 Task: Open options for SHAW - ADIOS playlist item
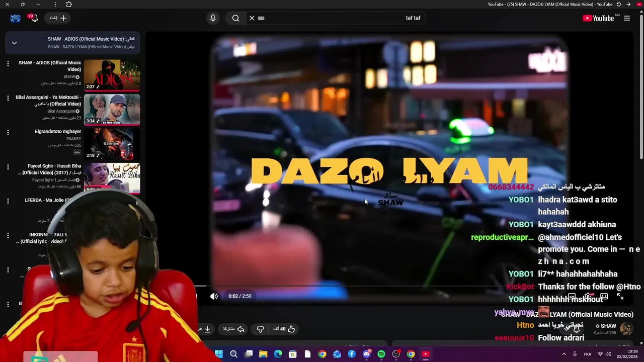(8, 63)
